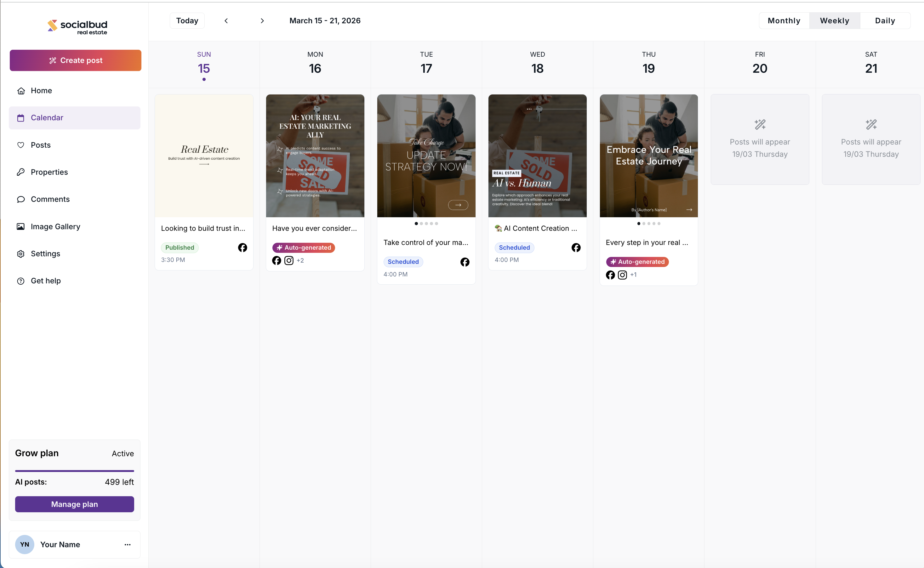This screenshot has height=568, width=924.
Task: Open Settings via the gear icon
Action: tap(21, 253)
